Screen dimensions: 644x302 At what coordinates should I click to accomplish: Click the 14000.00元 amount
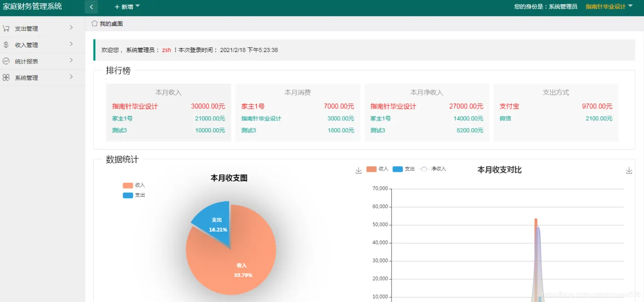tap(468, 119)
